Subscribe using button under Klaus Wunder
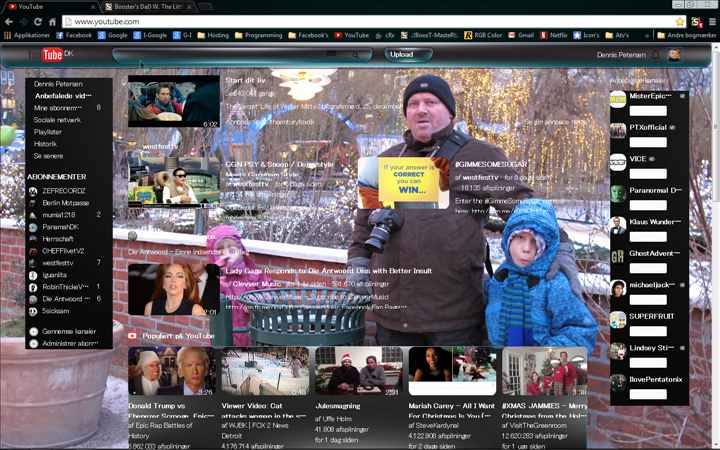 click(x=648, y=237)
